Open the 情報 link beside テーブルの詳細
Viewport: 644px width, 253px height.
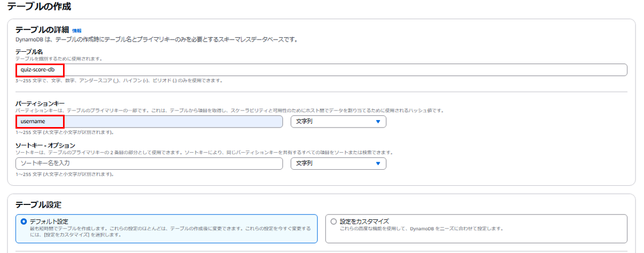77,31
